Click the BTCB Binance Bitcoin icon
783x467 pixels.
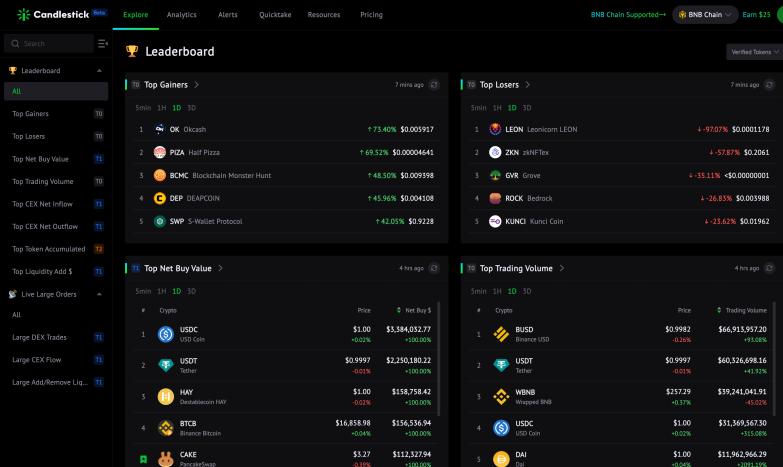tap(166, 428)
